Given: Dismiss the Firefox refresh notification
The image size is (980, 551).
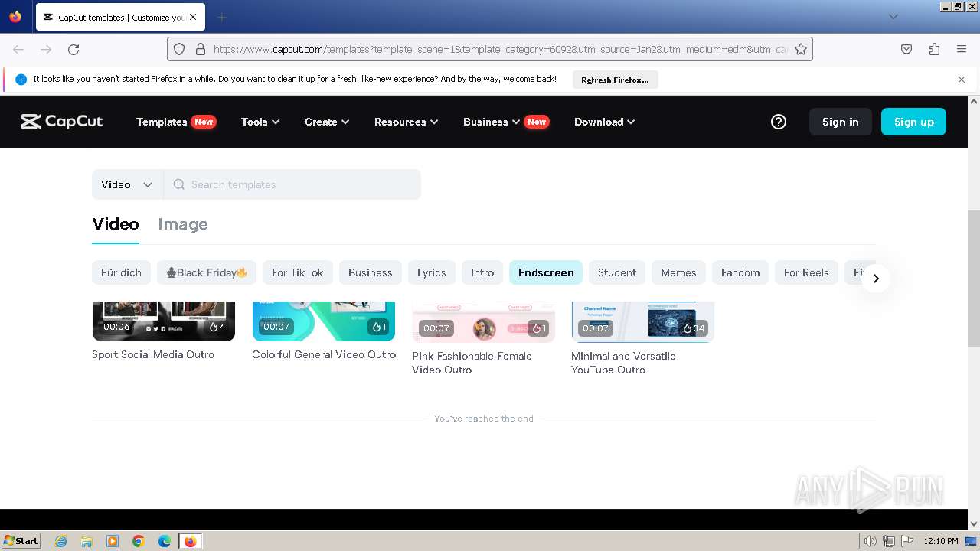Looking at the screenshot, I should click(962, 80).
